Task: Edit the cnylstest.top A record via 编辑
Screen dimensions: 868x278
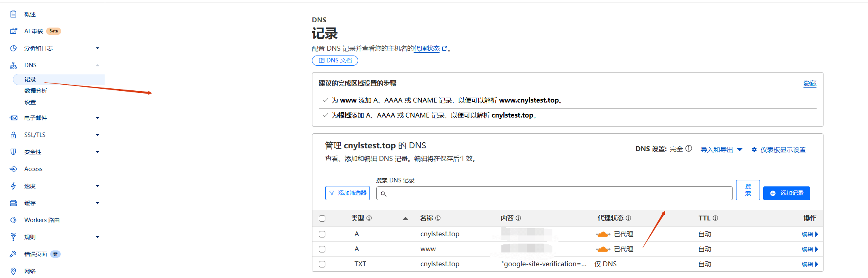Action: (810, 234)
